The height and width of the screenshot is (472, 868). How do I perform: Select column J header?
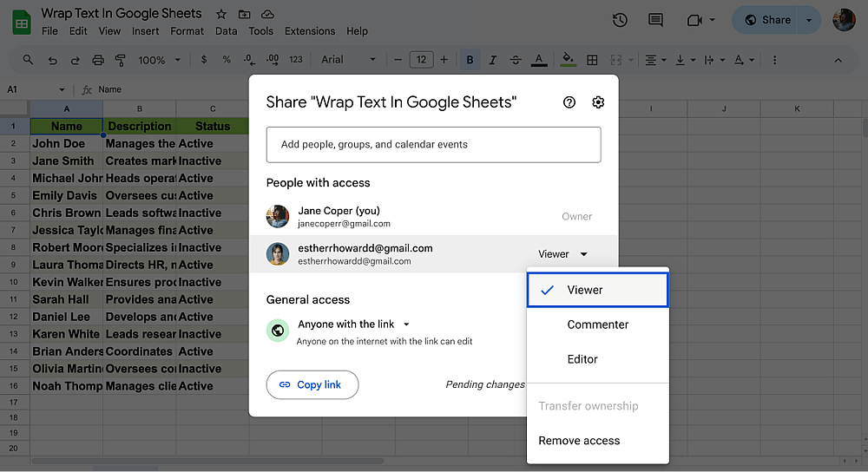tap(724, 109)
